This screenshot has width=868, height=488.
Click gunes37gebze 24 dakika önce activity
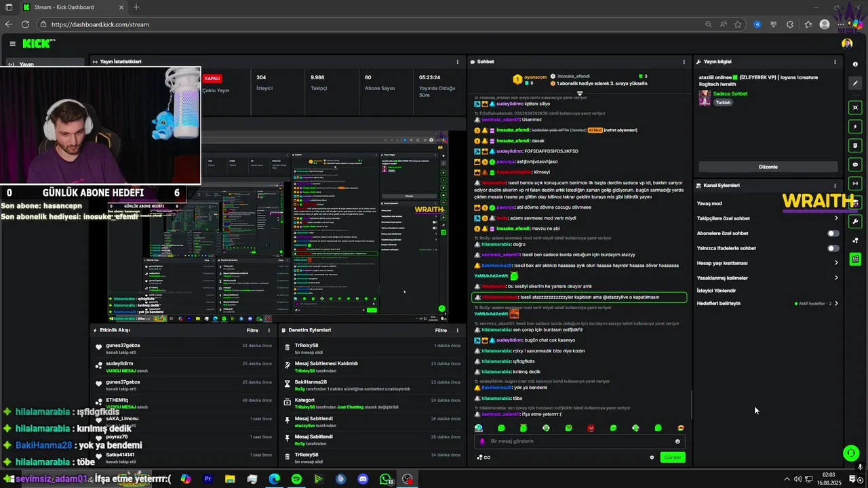[184, 348]
